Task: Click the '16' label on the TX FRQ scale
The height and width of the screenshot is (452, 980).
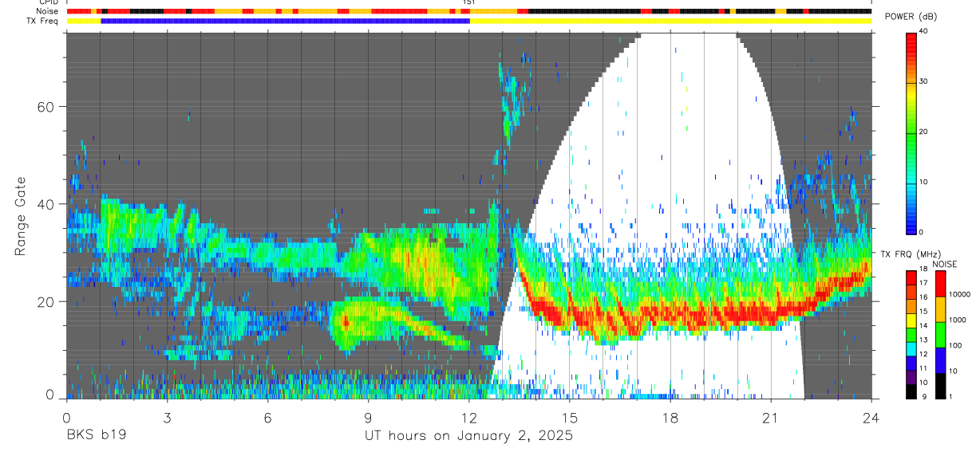Action: [x=924, y=297]
